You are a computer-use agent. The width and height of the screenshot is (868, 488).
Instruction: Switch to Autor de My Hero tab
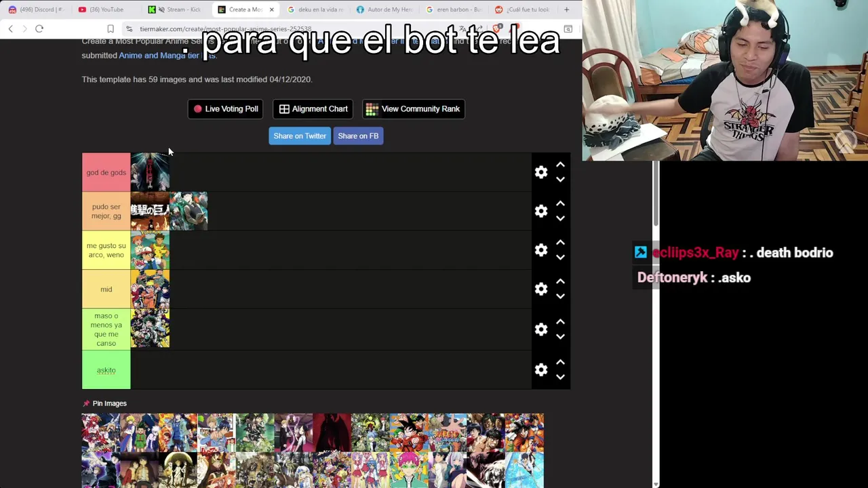(x=385, y=9)
